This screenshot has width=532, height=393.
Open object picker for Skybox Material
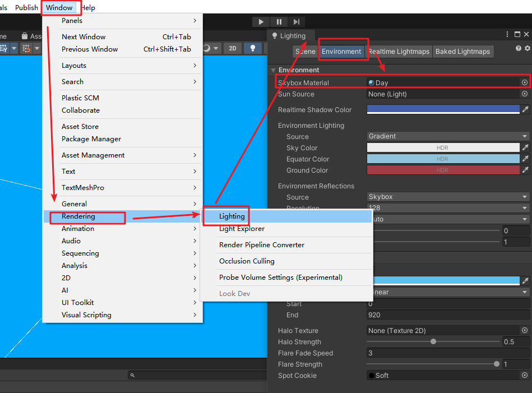click(525, 82)
